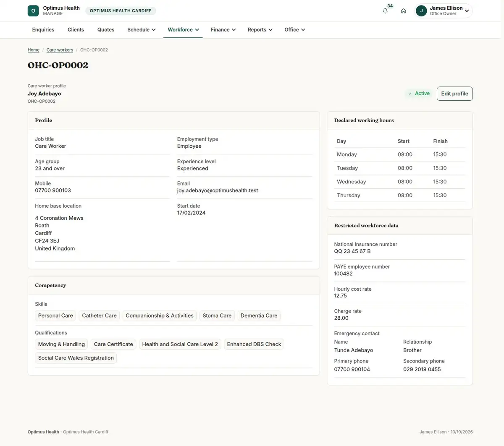Click the Active status badge
This screenshot has height=446, width=504.
point(419,94)
